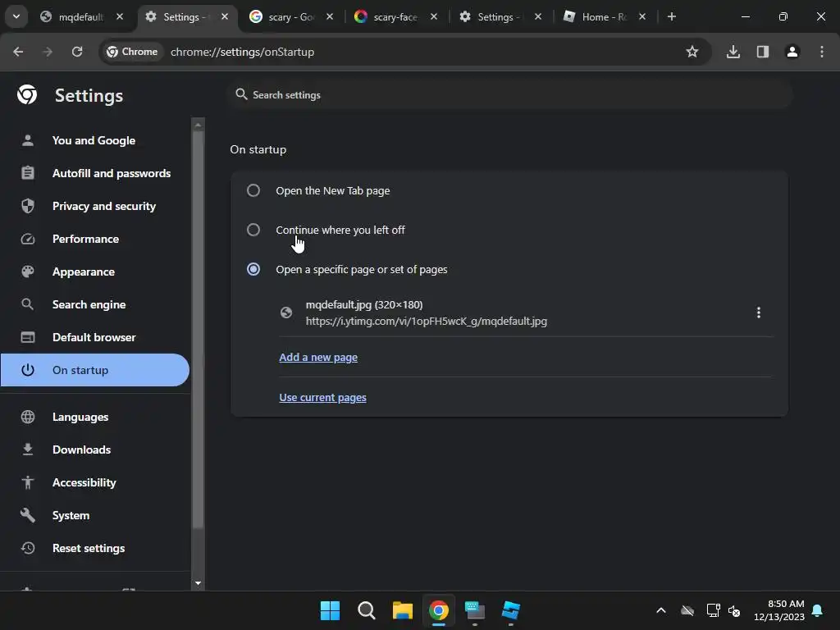840x630 pixels.
Task: Go forward to the next page
Action: [x=48, y=52]
